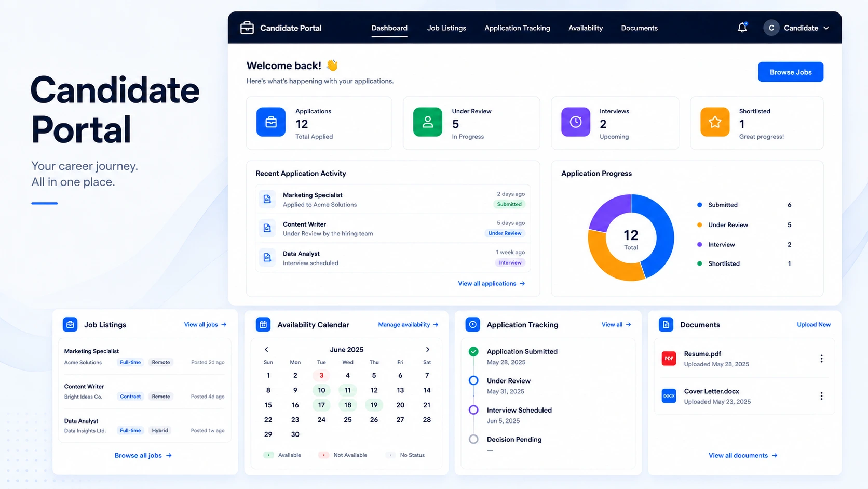Click the blue Applications briefcase icon
This screenshot has height=489, width=868.
click(271, 122)
